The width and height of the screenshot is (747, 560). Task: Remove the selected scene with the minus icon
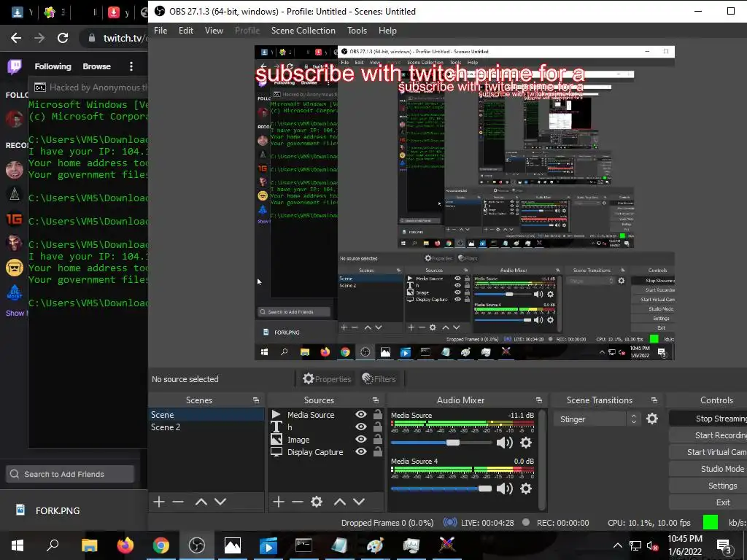178,502
